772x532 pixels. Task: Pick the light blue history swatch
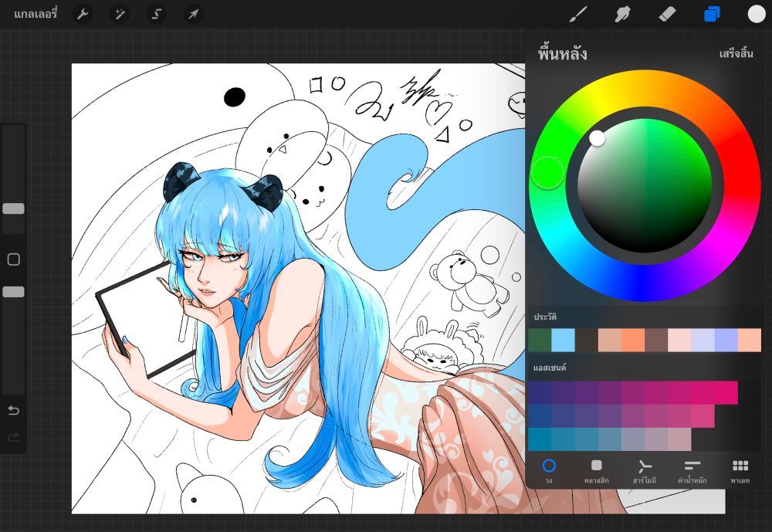tap(563, 341)
